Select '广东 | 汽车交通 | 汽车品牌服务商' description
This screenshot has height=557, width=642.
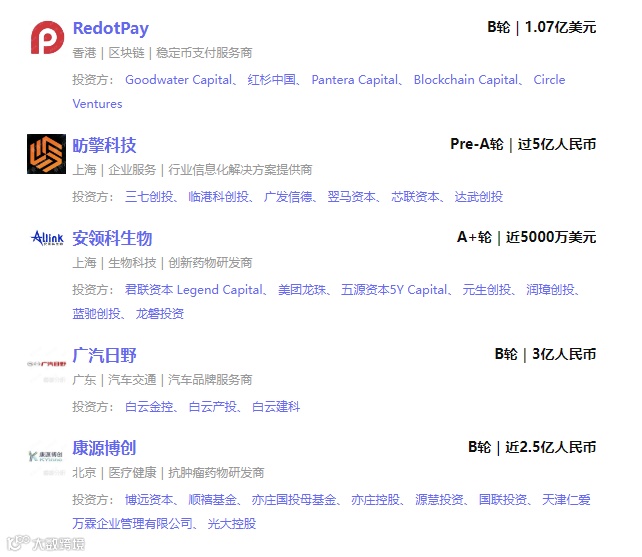tap(163, 380)
